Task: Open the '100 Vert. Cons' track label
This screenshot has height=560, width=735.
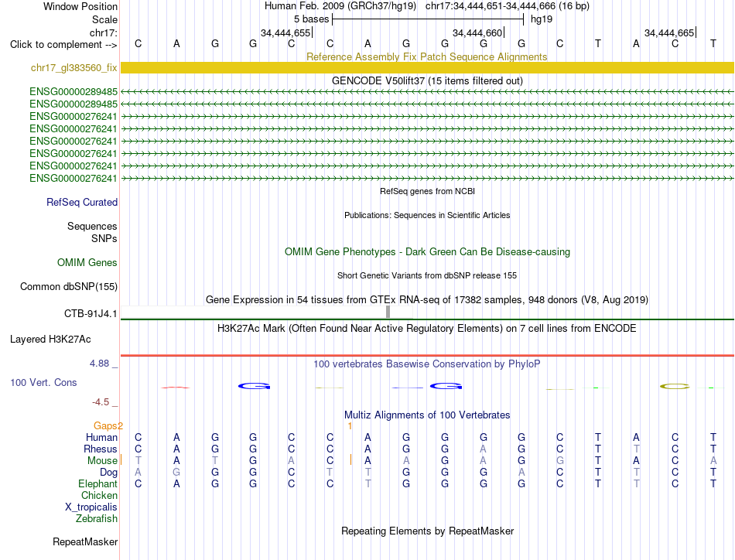Action: tap(43, 382)
